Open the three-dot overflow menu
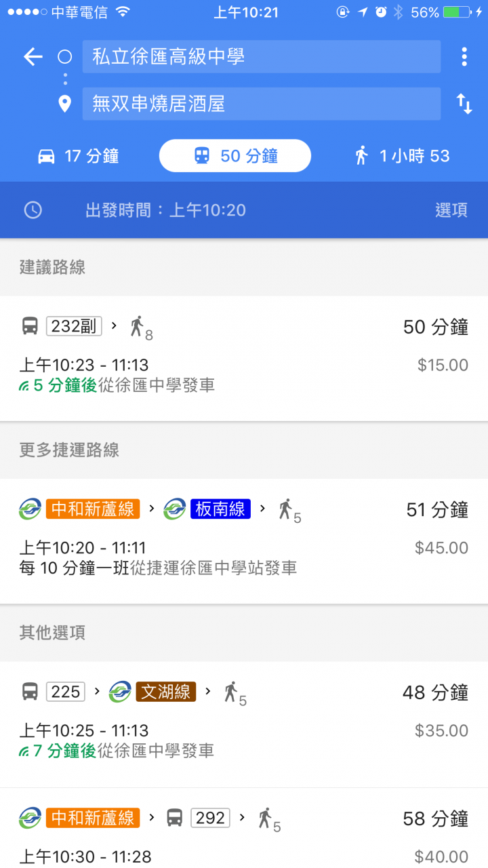Viewport: 488px width, 868px height. pyautogui.click(x=464, y=57)
